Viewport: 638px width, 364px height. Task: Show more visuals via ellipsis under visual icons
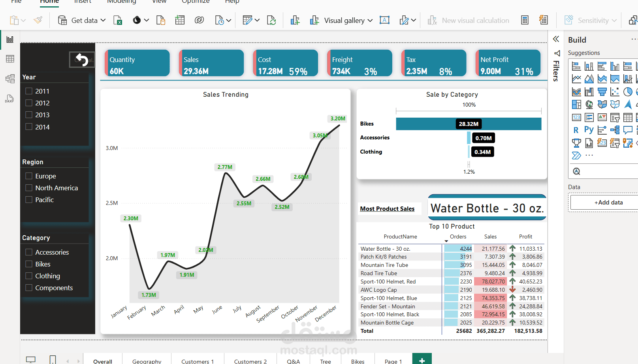589,156
